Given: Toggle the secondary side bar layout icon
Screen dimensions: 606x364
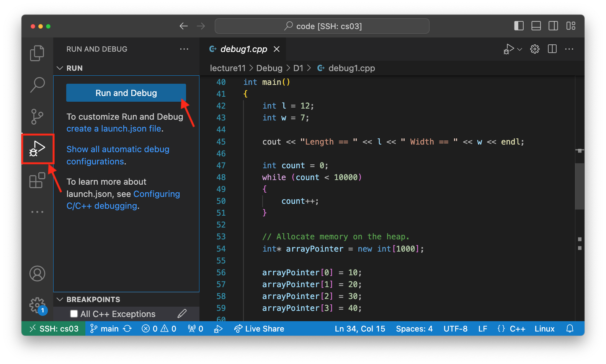Looking at the screenshot, I should pos(553,26).
